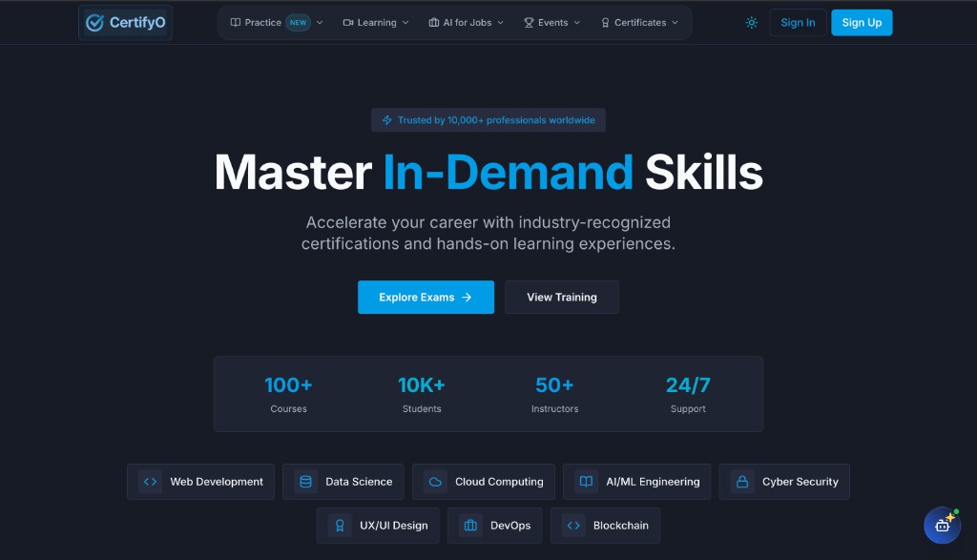Open the Practice navigation menu
977x560 pixels.
[277, 23]
